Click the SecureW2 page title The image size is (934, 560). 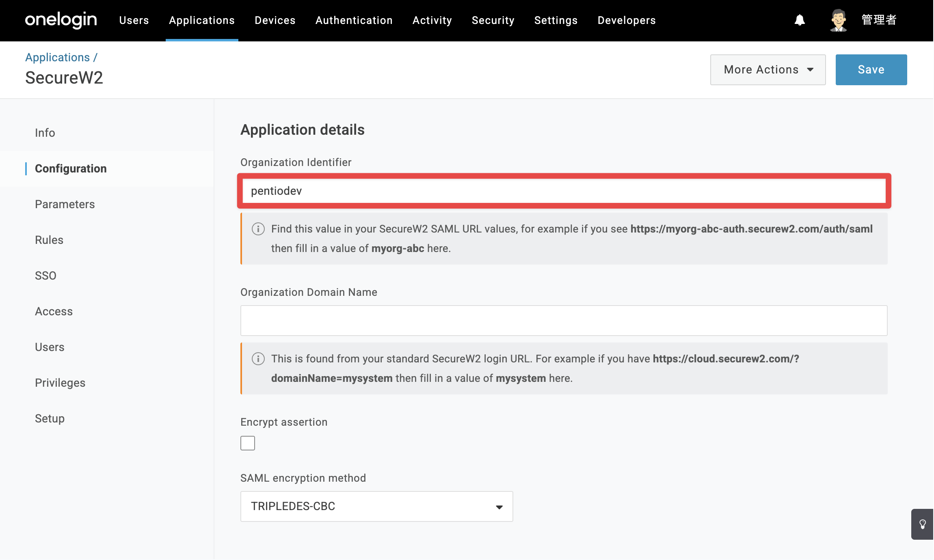point(64,78)
